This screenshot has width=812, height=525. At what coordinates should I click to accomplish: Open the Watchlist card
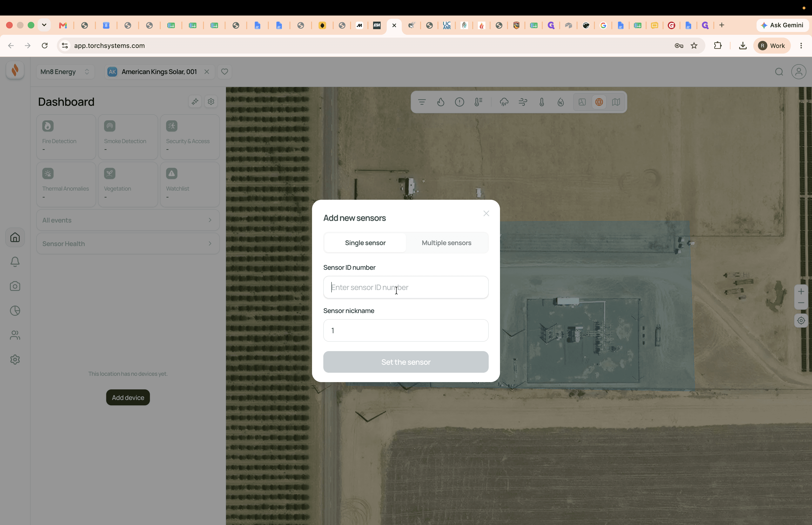point(190,184)
